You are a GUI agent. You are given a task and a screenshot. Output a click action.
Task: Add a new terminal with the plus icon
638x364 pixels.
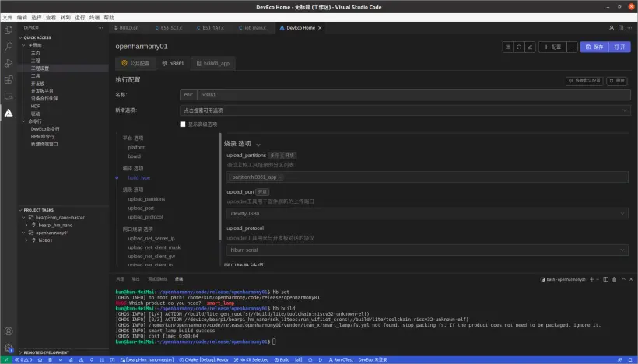(x=592, y=279)
